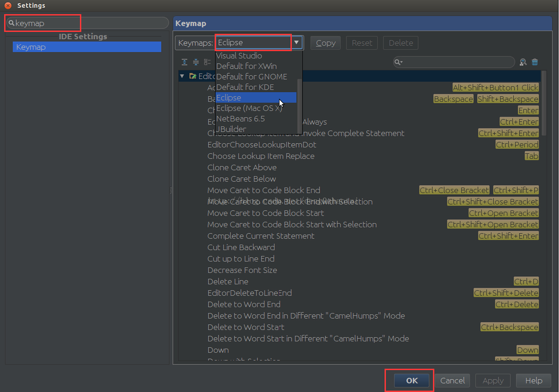Image resolution: width=559 pixels, height=392 pixels.
Task: Open Find Actions by Shortcut icon
Action: (523, 62)
